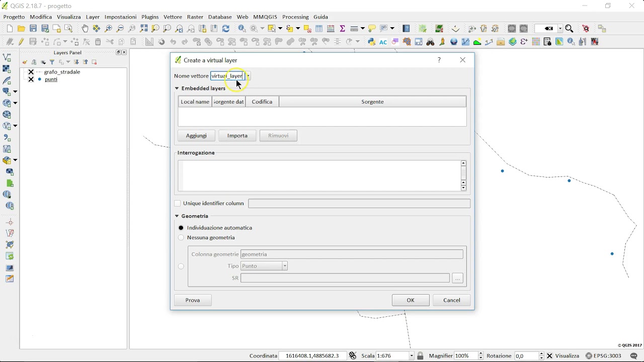Filter the legend with the funnel icon
Image resolution: width=644 pixels, height=362 pixels.
click(52, 62)
